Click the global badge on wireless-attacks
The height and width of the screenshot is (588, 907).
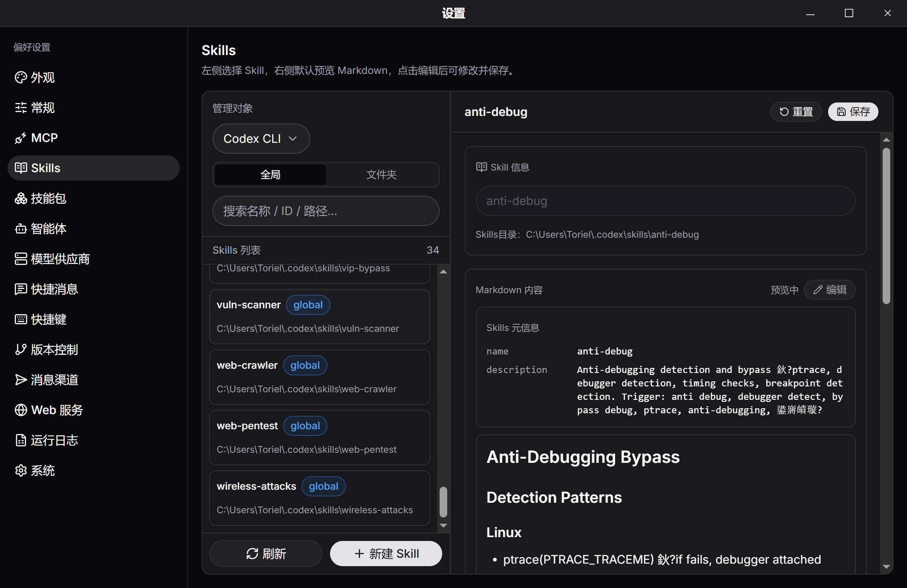(x=324, y=486)
